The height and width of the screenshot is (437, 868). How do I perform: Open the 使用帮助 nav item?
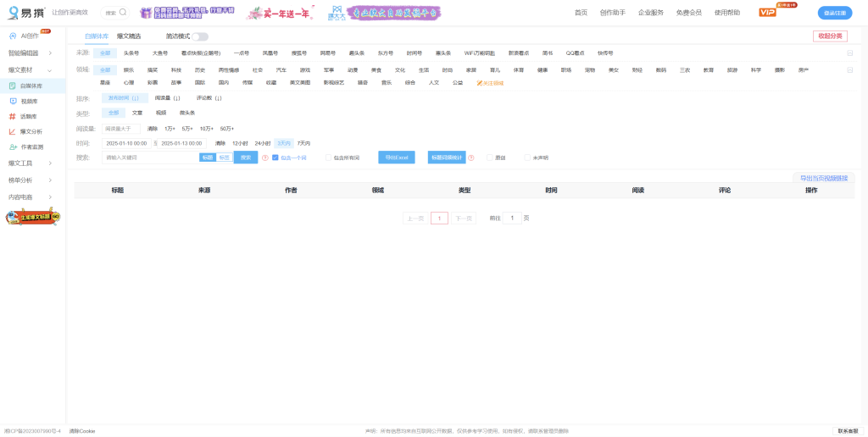[x=726, y=12]
